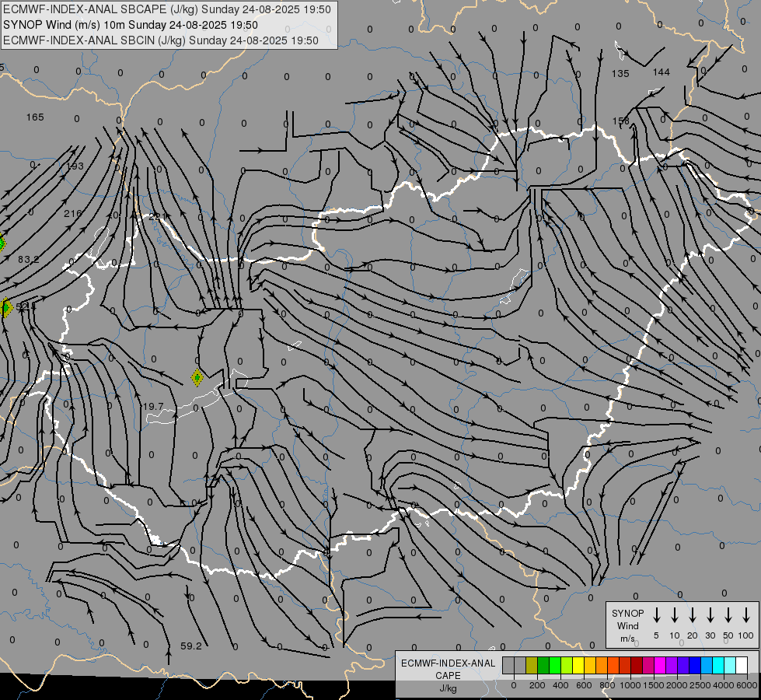
Task: Click the 216 CAPE value on the map
Action: coord(73,213)
